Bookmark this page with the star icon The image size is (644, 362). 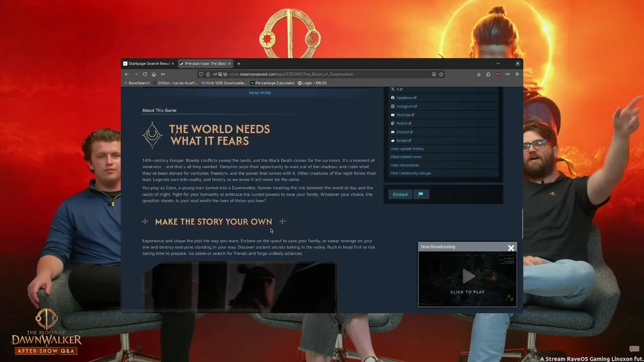441,74
